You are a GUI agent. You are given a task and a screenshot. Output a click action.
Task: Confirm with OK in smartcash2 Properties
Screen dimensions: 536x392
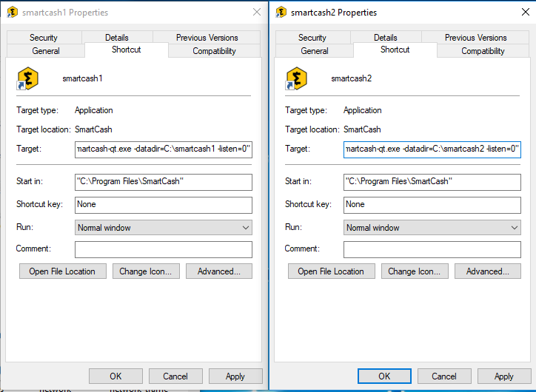click(x=384, y=376)
